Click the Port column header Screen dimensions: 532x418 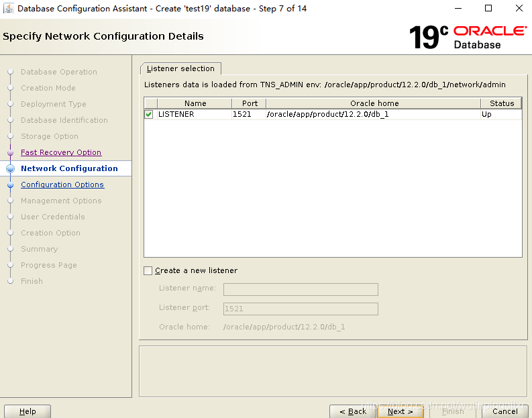tap(250, 103)
